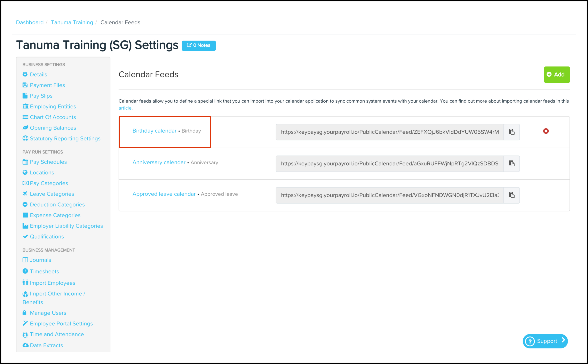This screenshot has height=364, width=588.
Task: Copy the Anniversary calendar feed URL
Action: pos(511,164)
